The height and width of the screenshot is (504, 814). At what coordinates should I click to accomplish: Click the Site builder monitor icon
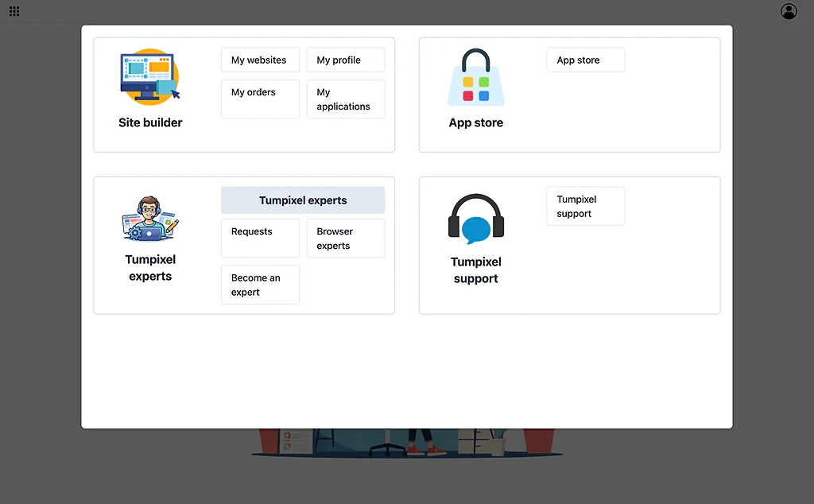coord(149,77)
